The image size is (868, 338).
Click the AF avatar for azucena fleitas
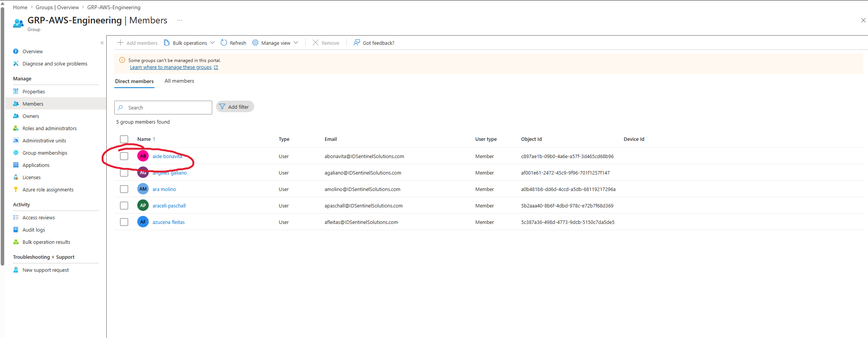(x=143, y=222)
